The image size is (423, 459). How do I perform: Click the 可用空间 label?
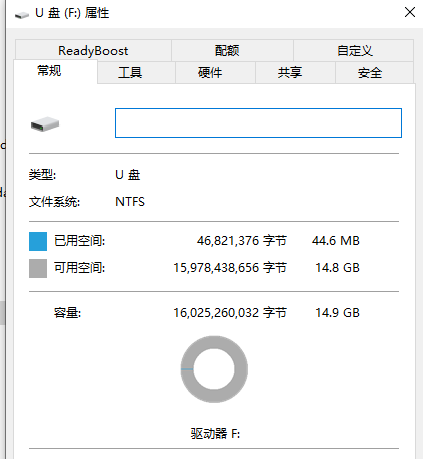pos(79,268)
